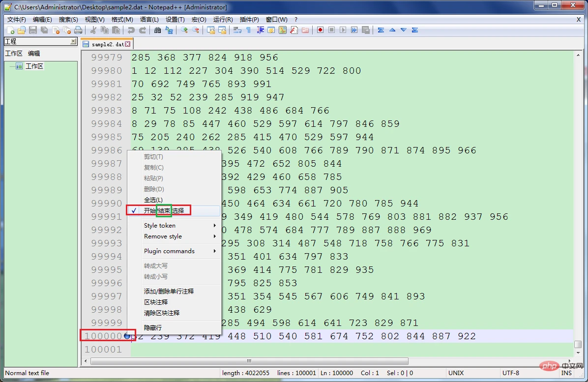The height and width of the screenshot is (382, 588).
Task: Switch to the sample2.dat tab
Action: tap(107, 44)
